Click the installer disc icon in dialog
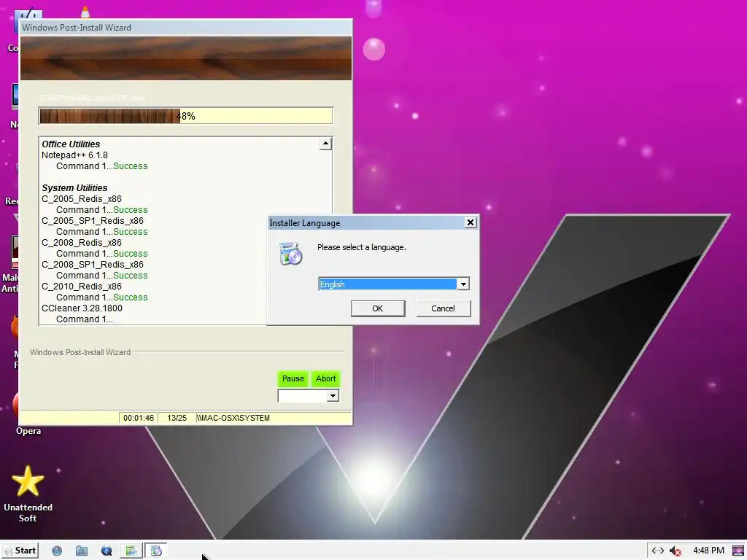The image size is (747, 560). coord(290,253)
